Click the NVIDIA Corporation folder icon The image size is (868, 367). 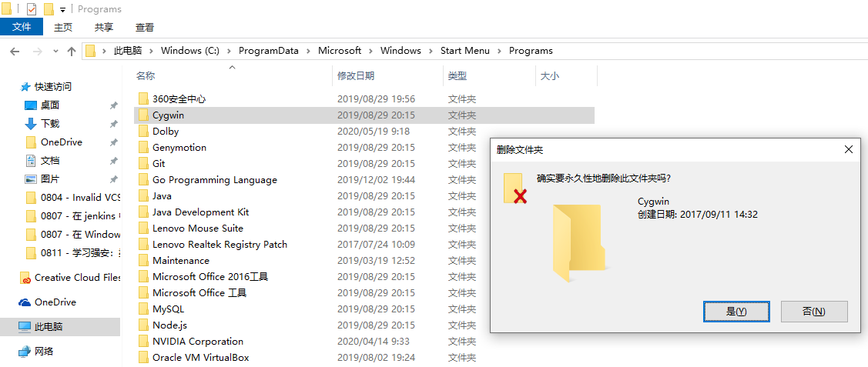pos(143,342)
